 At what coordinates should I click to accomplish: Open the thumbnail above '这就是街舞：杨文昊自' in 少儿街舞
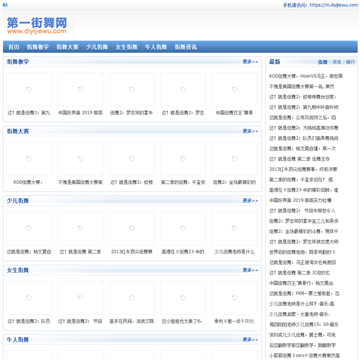click(29, 228)
